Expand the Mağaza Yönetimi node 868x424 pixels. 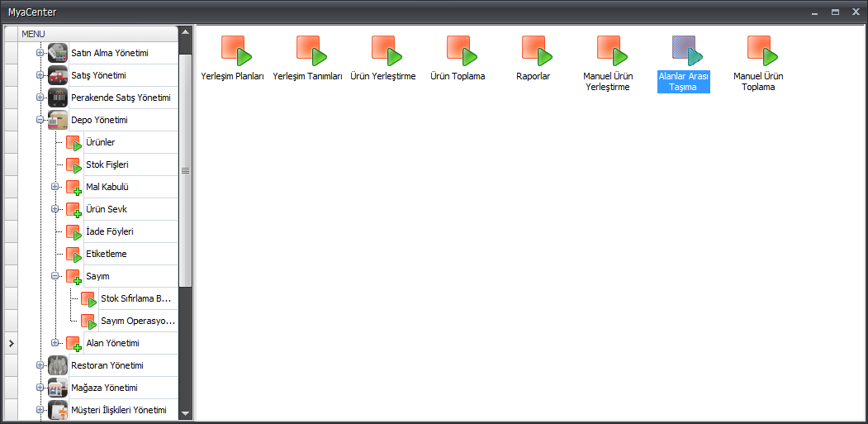pos(40,387)
